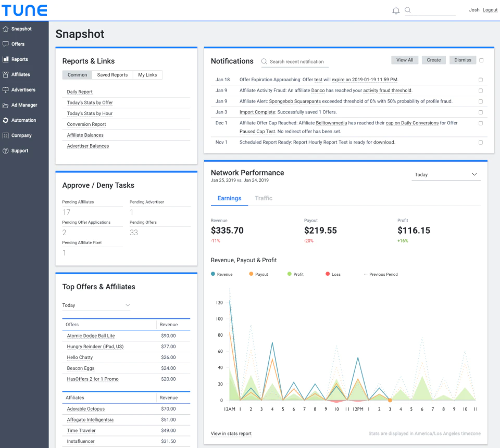Open Reports via the bar chart icon

click(x=6, y=59)
